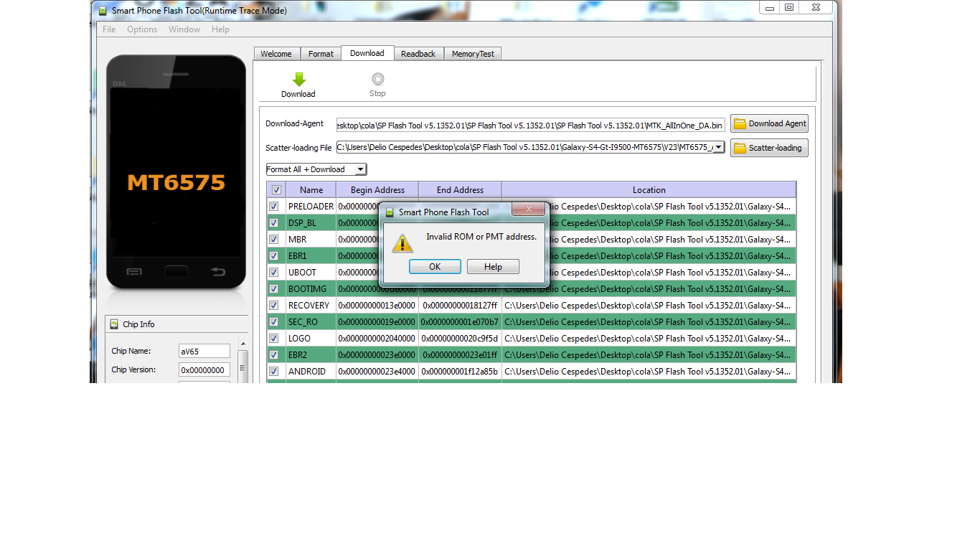Open the Format All + Download dropdown
This screenshot has width=980, height=551.
coord(360,169)
